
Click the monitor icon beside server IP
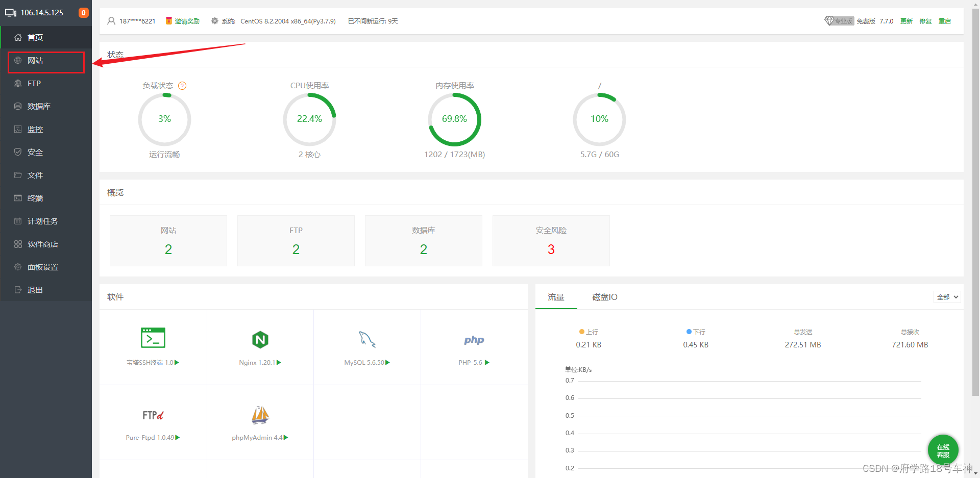coord(11,13)
